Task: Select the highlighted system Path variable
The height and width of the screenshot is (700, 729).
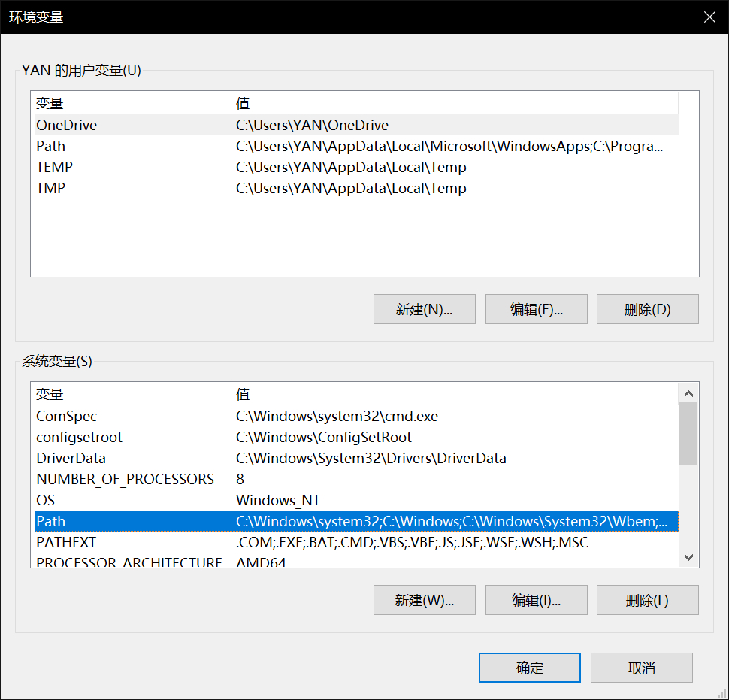Action: click(x=356, y=521)
